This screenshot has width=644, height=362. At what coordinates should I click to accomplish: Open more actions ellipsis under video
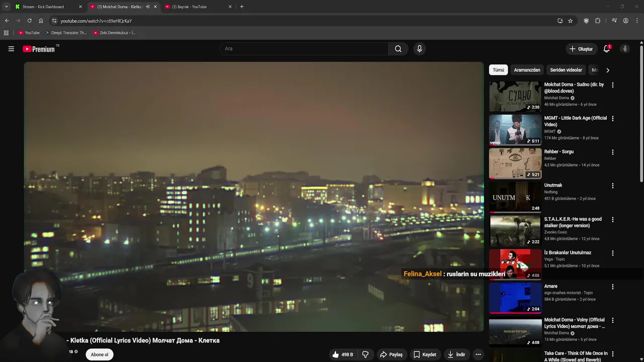click(x=478, y=354)
